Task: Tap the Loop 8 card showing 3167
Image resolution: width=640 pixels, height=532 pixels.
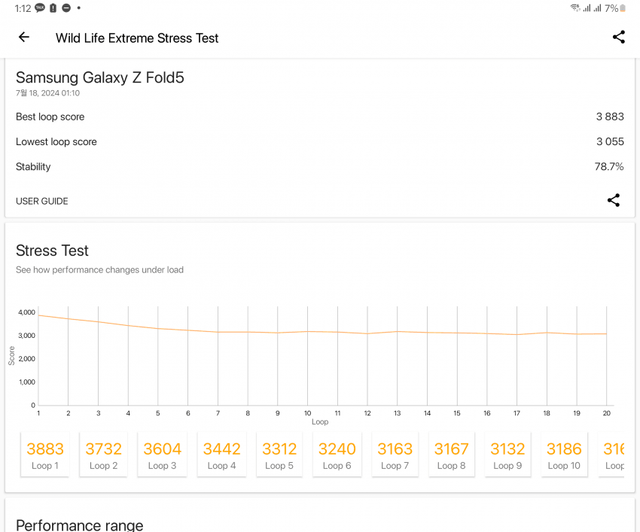Action: pyautogui.click(x=451, y=455)
